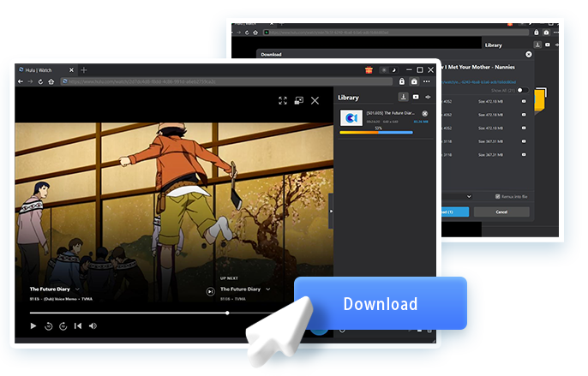
Task: Rewind ten seconds
Action: click(x=48, y=326)
